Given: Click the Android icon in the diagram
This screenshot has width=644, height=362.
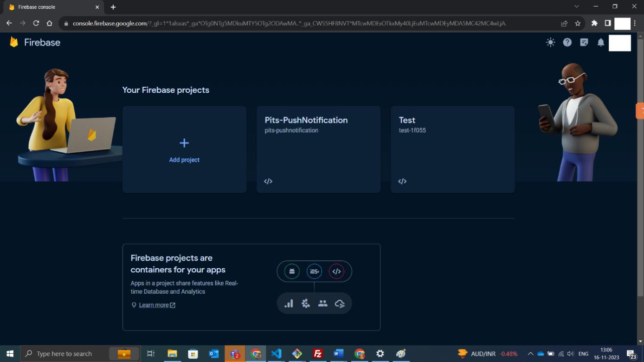Looking at the screenshot, I should click(x=292, y=271).
